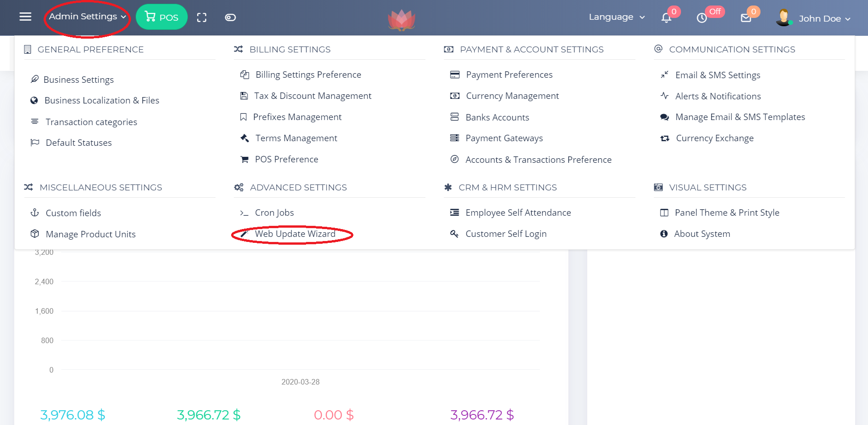Expand the John Doe user menu
The height and width of the screenshot is (425, 868).
(x=824, y=19)
